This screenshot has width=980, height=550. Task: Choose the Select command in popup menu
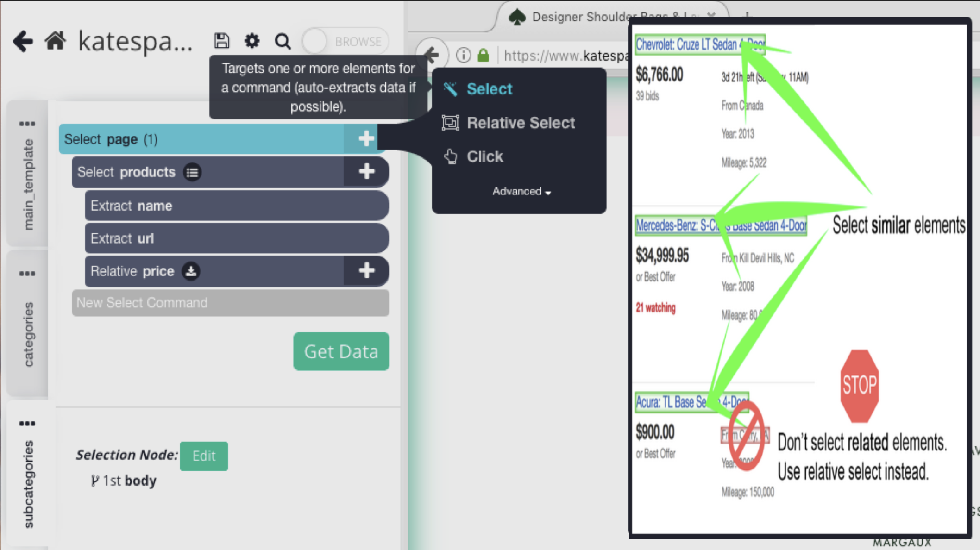tap(489, 89)
